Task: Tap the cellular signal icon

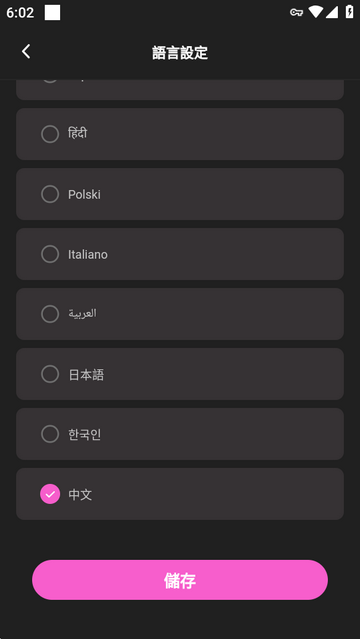Action: (332, 12)
